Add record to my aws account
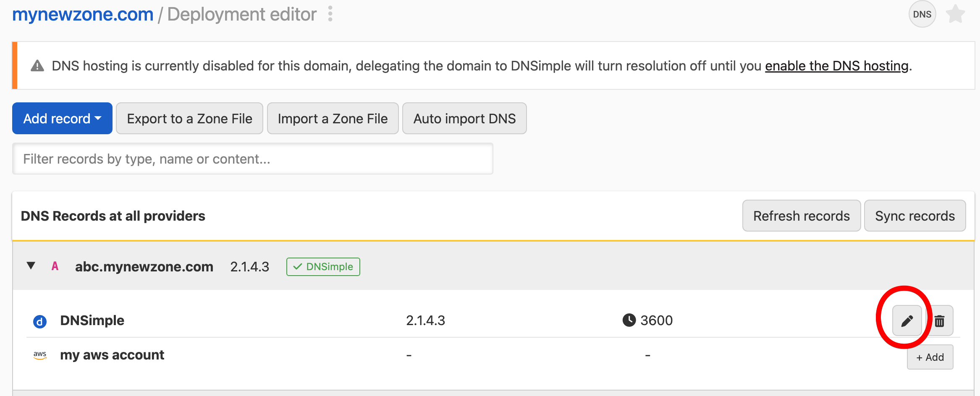This screenshot has width=980, height=396. (930, 357)
